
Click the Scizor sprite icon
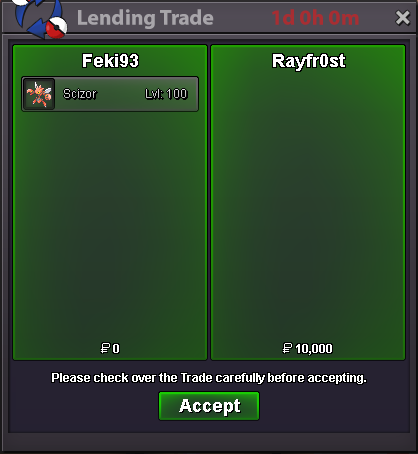click(39, 94)
